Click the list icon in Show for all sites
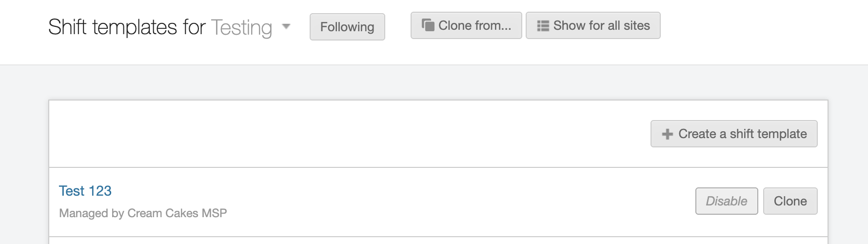The width and height of the screenshot is (868, 244). [543, 26]
